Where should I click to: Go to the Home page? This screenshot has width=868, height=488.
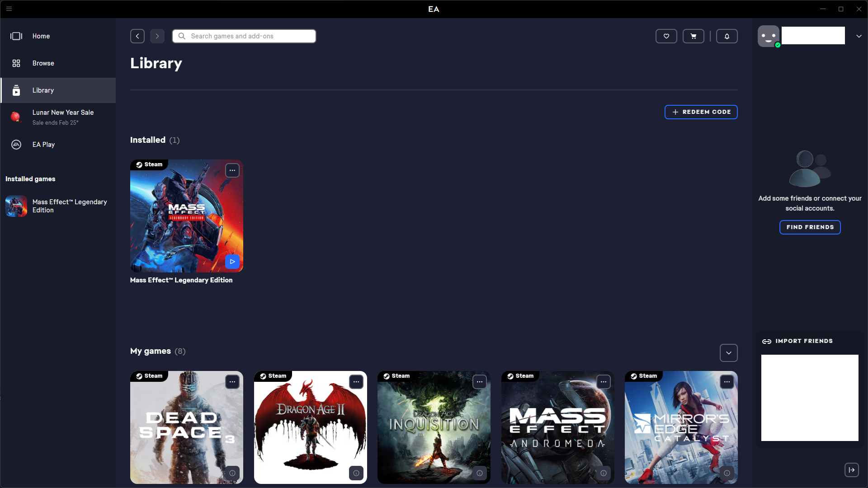(41, 36)
